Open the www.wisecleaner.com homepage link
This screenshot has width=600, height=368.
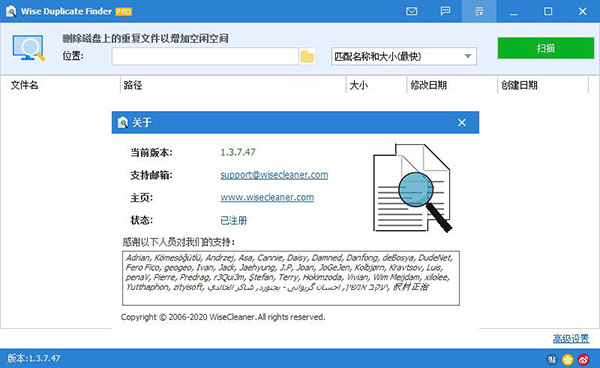point(267,197)
